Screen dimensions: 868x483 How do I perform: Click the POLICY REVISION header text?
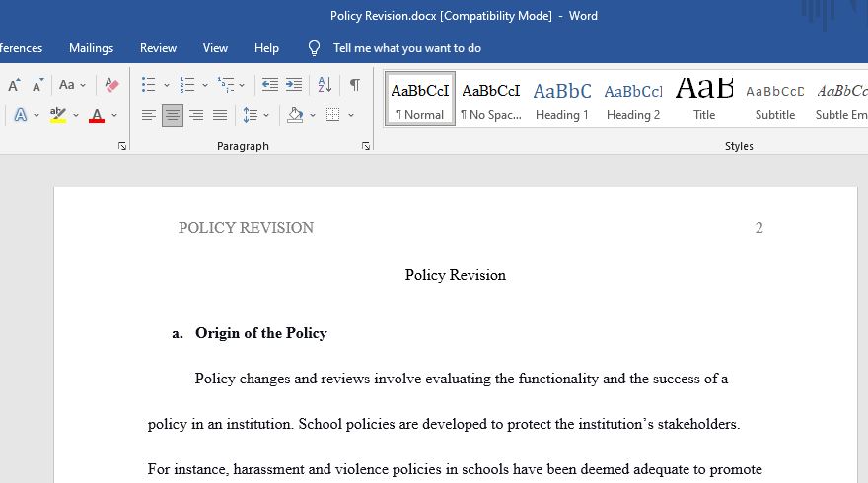(x=246, y=228)
